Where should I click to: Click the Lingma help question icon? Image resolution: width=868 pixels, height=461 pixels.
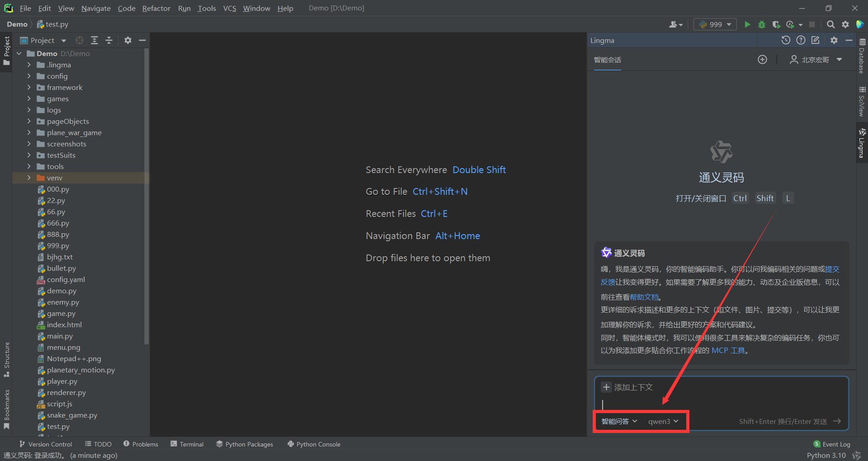(x=801, y=40)
